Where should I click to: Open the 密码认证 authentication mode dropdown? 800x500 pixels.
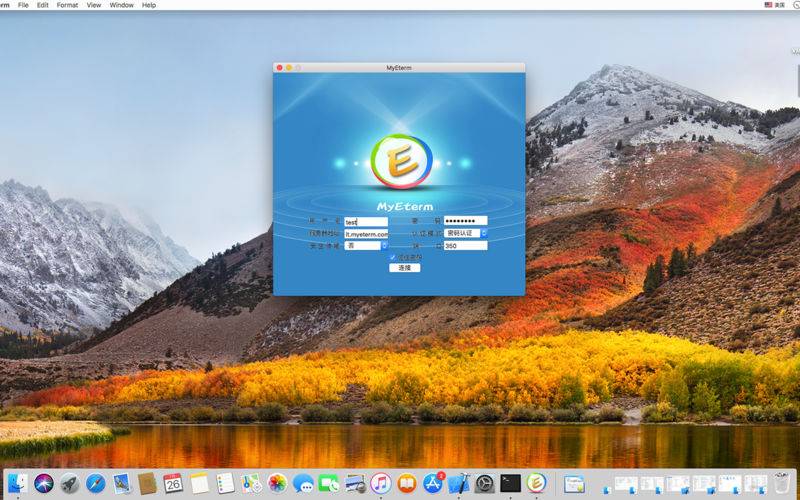[x=465, y=233]
